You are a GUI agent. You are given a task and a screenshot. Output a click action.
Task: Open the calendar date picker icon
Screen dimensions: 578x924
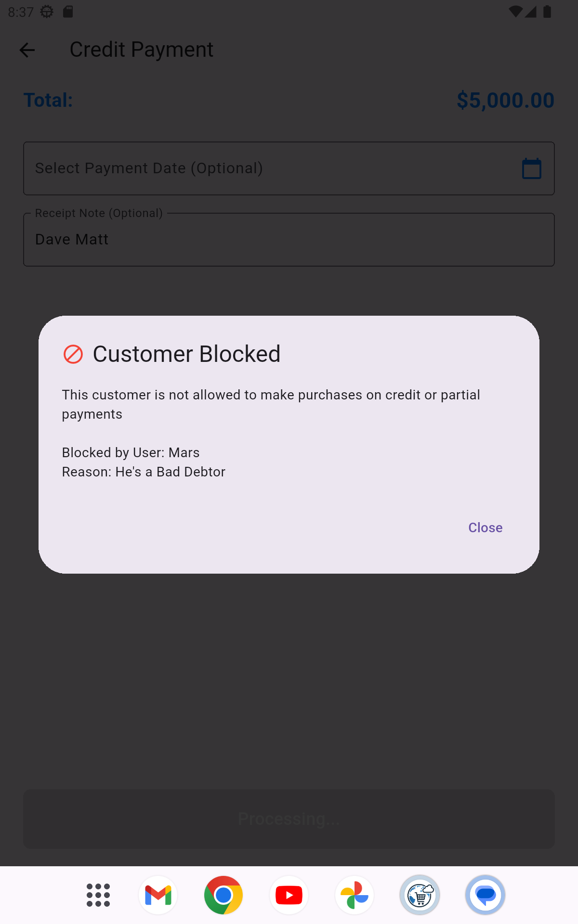tap(532, 168)
